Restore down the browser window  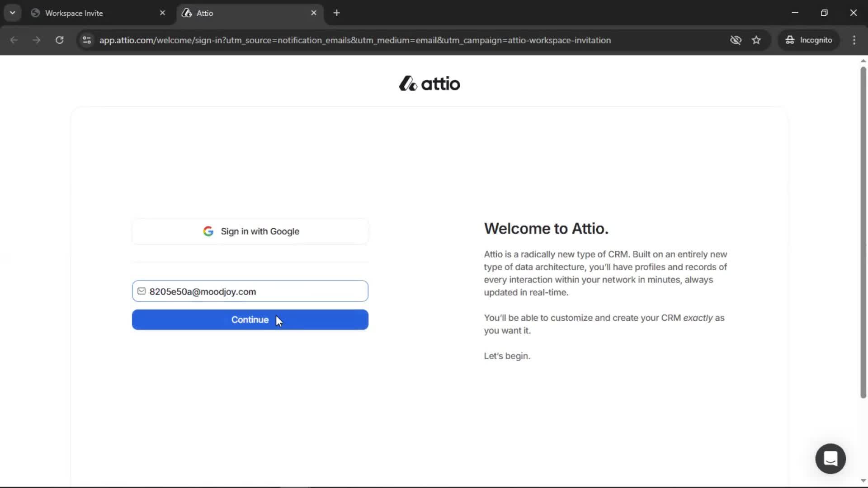824,13
